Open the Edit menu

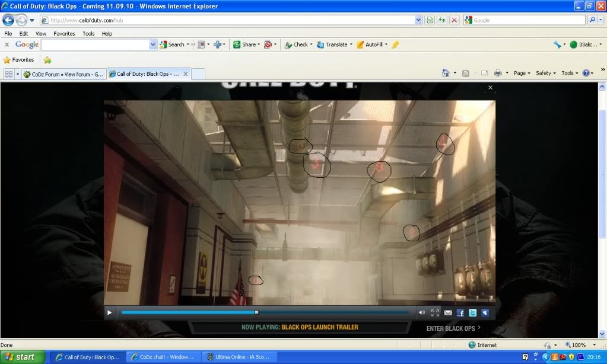click(x=24, y=34)
